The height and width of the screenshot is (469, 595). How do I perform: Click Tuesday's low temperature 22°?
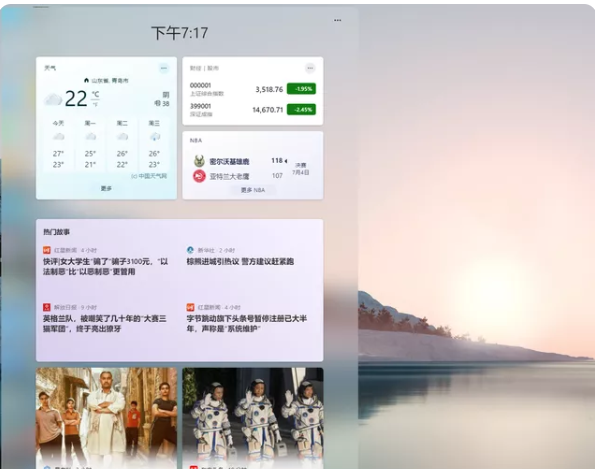point(122,165)
